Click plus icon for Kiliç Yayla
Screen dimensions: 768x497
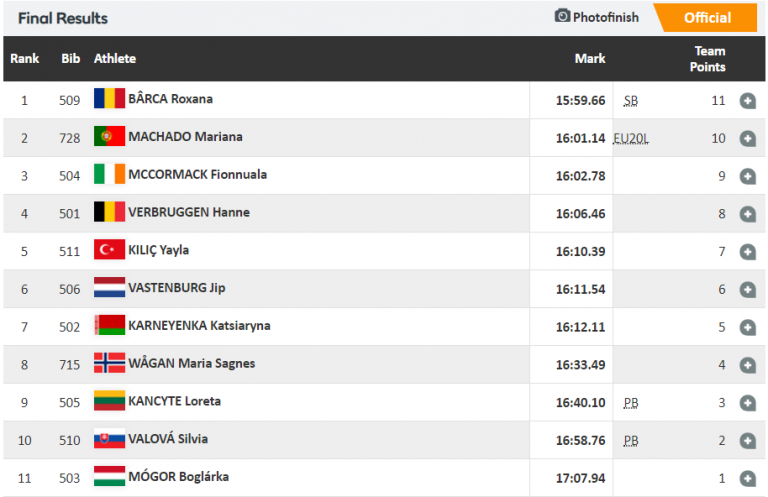pyautogui.click(x=747, y=252)
